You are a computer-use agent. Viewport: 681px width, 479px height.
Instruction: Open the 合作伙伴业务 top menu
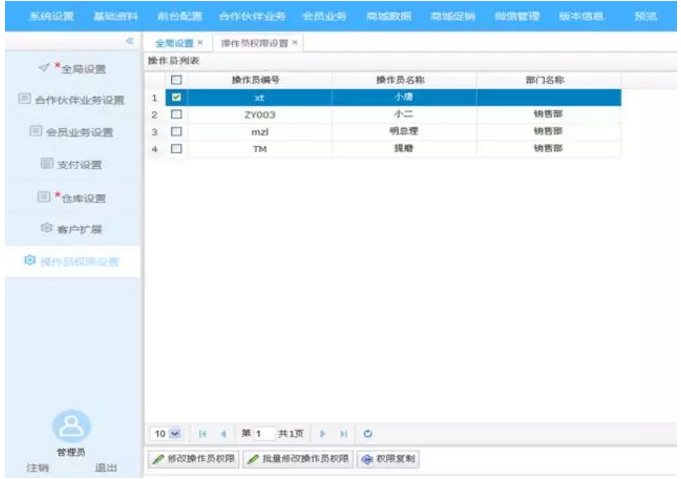pos(252,17)
